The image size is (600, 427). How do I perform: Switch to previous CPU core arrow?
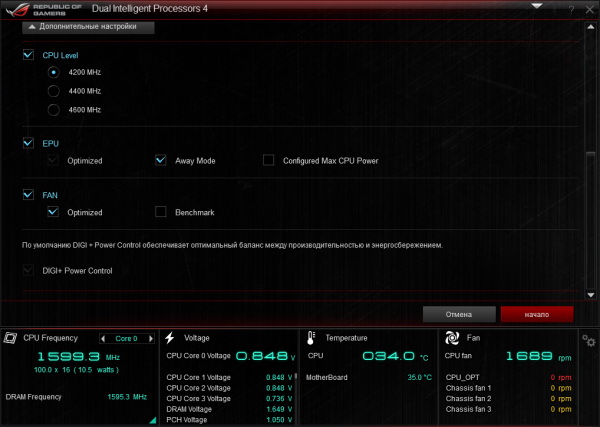(x=103, y=339)
